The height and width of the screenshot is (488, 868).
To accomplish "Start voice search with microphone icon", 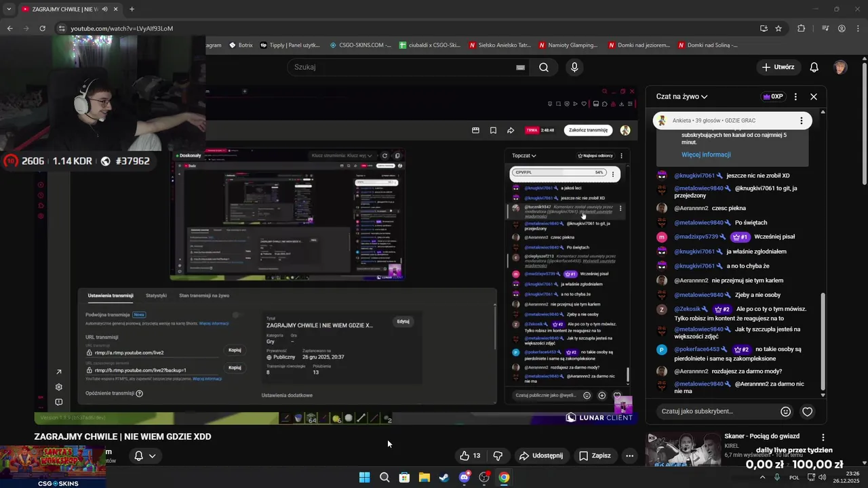I will (574, 67).
